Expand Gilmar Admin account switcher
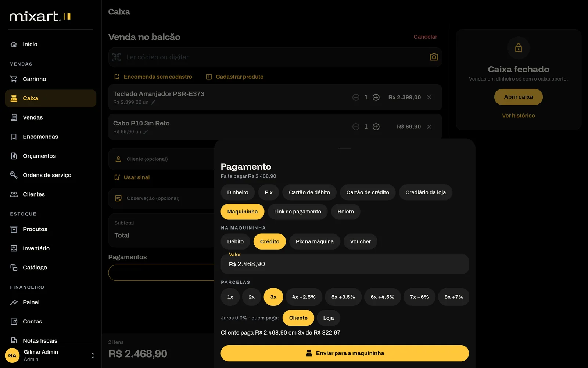This screenshot has height=368, width=588. [93, 355]
